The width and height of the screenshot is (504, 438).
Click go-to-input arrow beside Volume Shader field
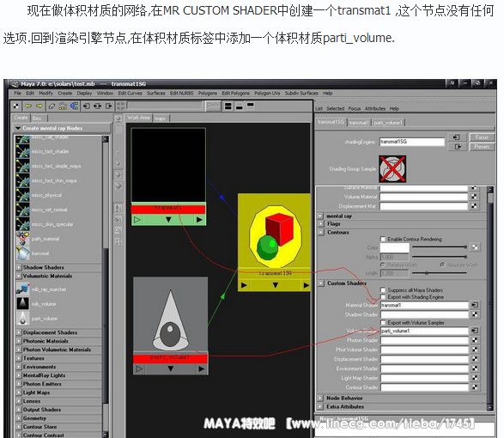tap(475, 331)
